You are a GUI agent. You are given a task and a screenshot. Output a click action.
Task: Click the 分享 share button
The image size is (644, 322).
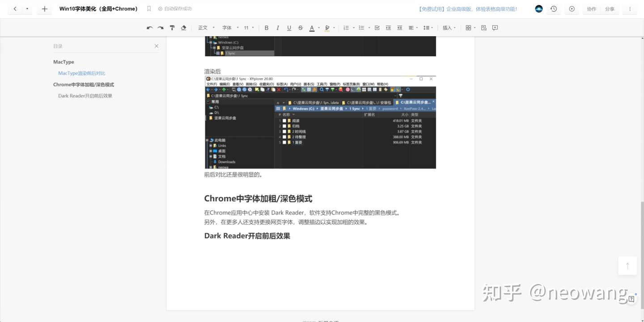pyautogui.click(x=610, y=8)
